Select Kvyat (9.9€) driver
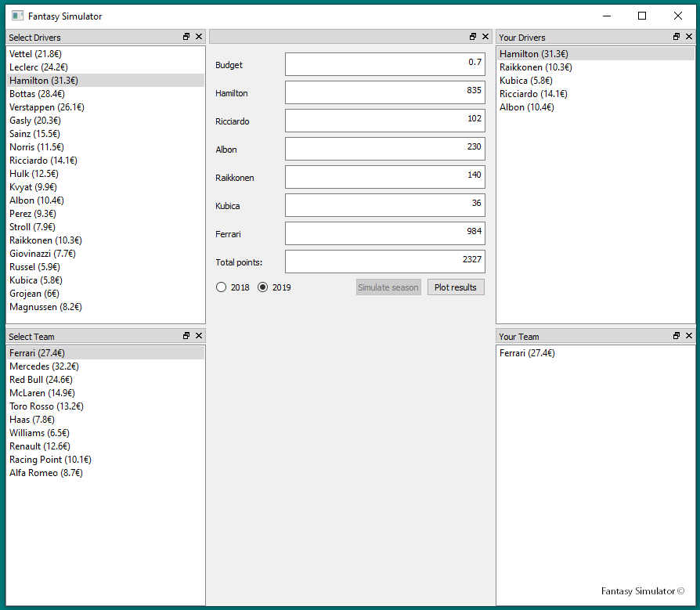700x610 pixels. click(x=106, y=187)
